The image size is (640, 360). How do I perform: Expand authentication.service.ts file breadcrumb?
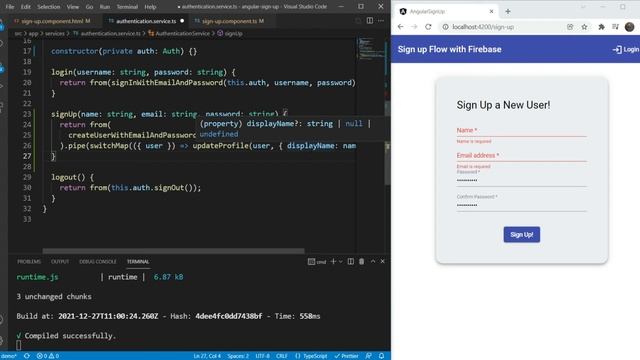point(107,33)
